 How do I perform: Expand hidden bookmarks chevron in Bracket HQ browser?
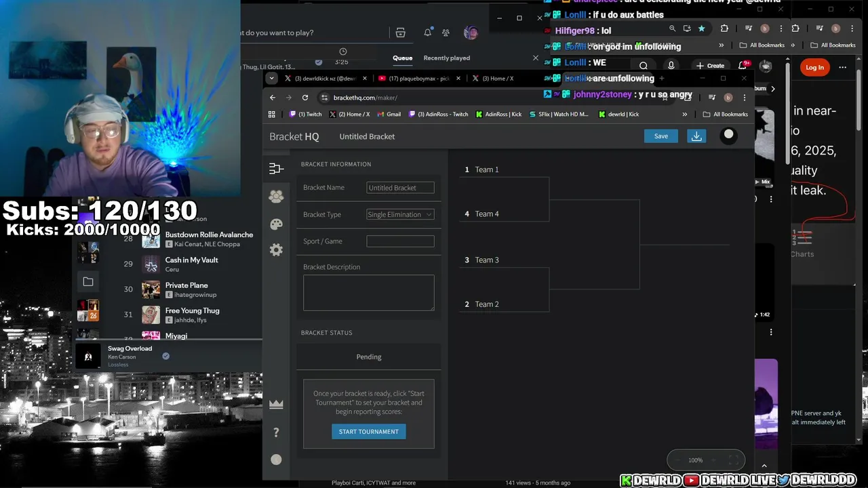tap(685, 115)
